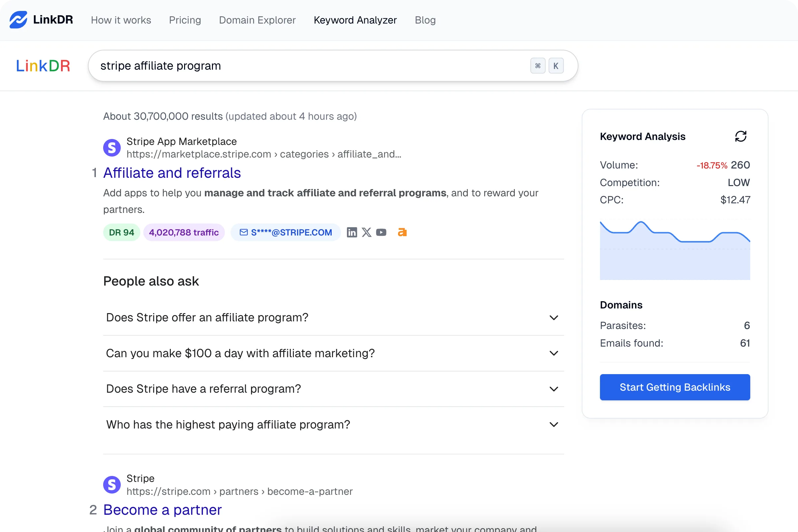Expand 'Can you make $100 a day' question
The image size is (798, 532).
(x=334, y=353)
